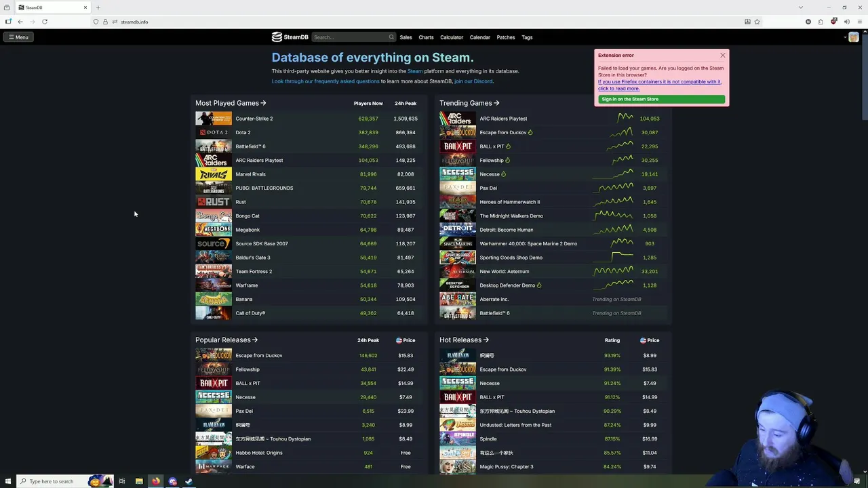Open Dota 2 in Most Played
Screen dimensions: 868x488
coord(243,132)
